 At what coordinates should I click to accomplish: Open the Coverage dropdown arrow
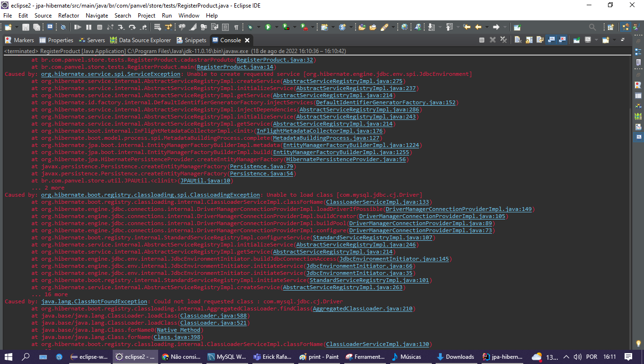pos(295,27)
